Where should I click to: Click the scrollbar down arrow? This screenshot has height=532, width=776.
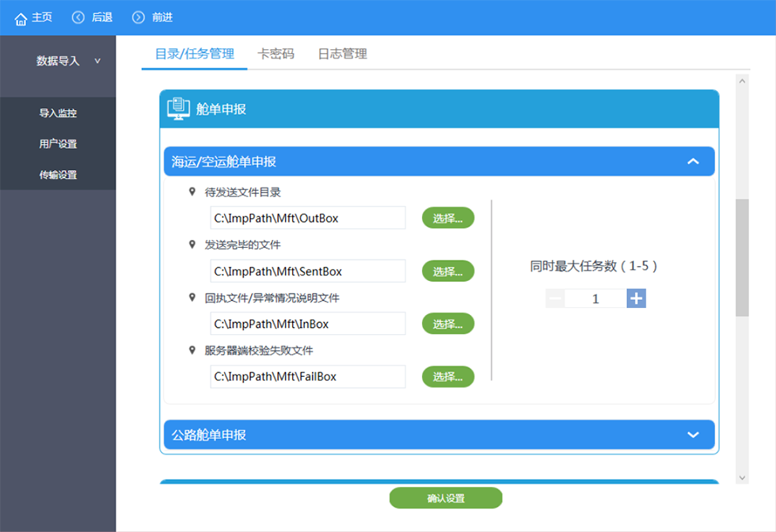pyautogui.click(x=743, y=478)
